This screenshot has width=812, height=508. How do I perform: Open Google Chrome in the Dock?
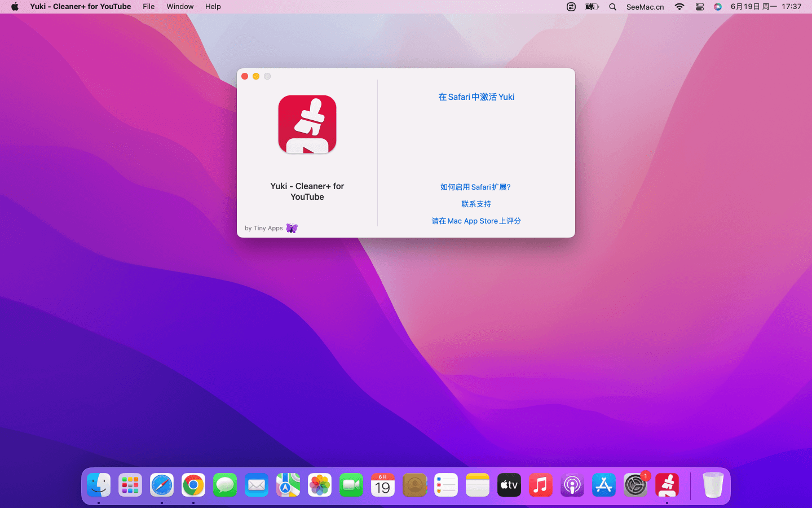193,485
